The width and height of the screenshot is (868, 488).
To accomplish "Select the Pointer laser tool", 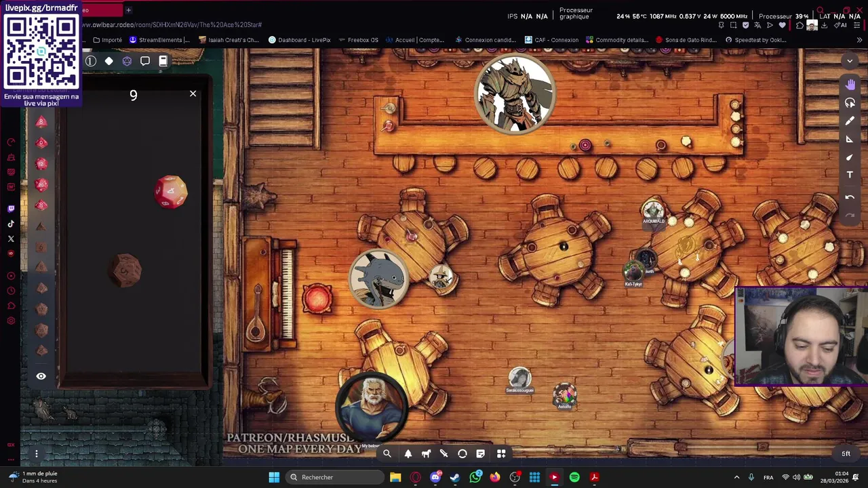I will [x=850, y=103].
